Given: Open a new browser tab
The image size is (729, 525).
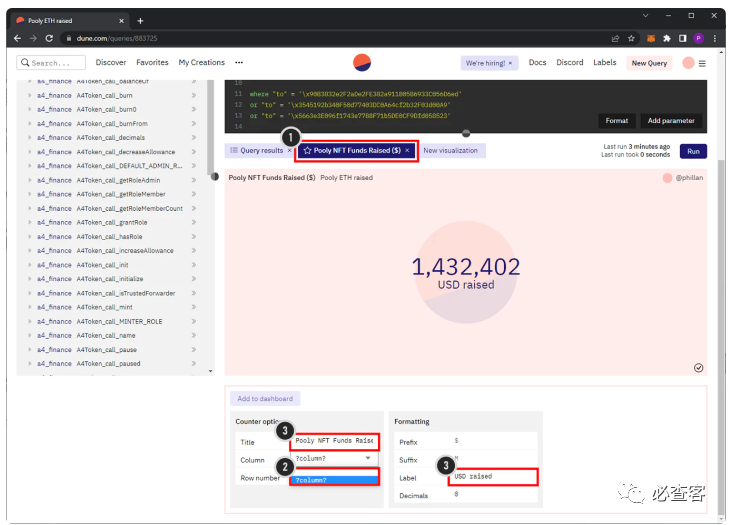Looking at the screenshot, I should tap(140, 21).
